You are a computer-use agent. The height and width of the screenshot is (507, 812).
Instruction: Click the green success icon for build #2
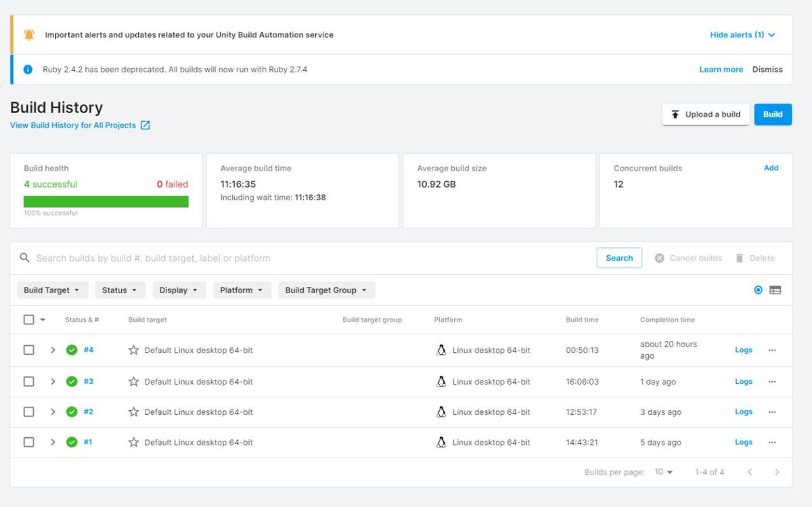72,412
